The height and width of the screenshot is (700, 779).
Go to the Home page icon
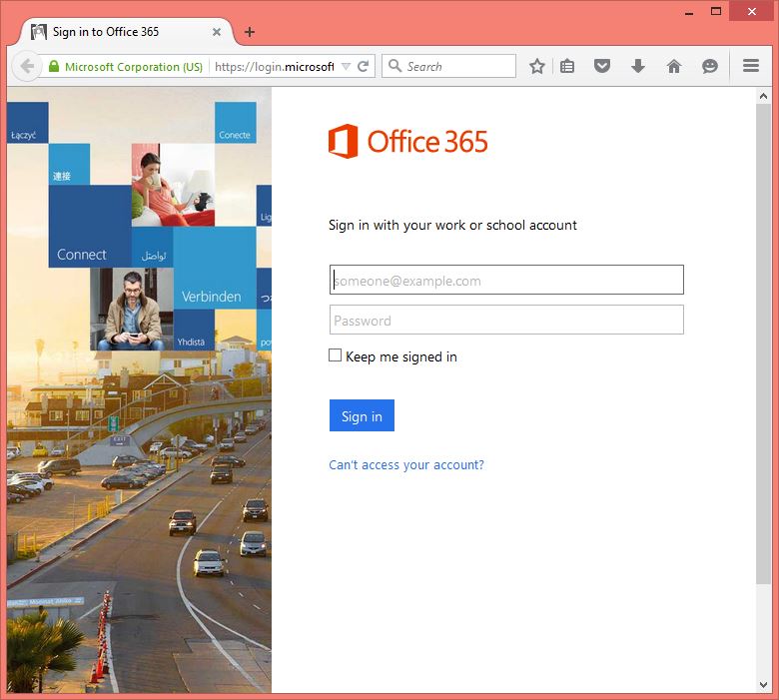(674, 66)
